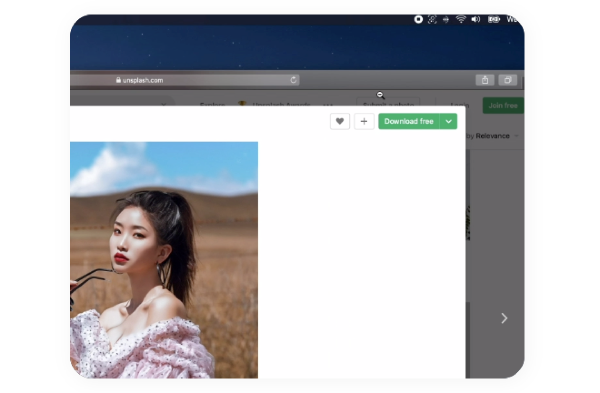The image size is (600, 393).
Task: Open the Login link
Action: pos(459,105)
